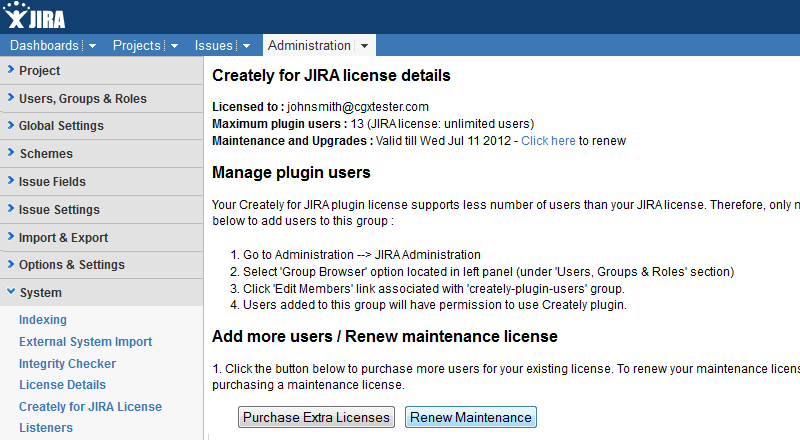Expand the Issue Settings chevron
Image resolution: width=800 pixels, height=440 pixels.
click(x=11, y=208)
